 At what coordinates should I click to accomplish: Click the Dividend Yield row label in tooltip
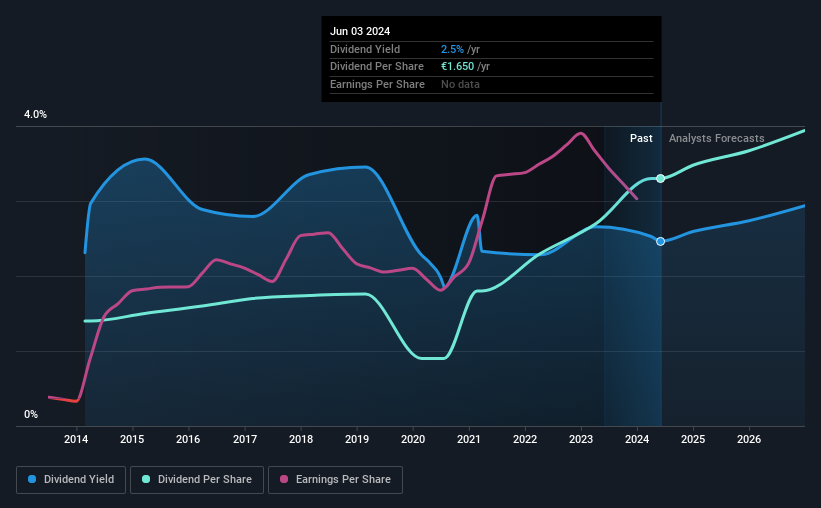point(365,49)
